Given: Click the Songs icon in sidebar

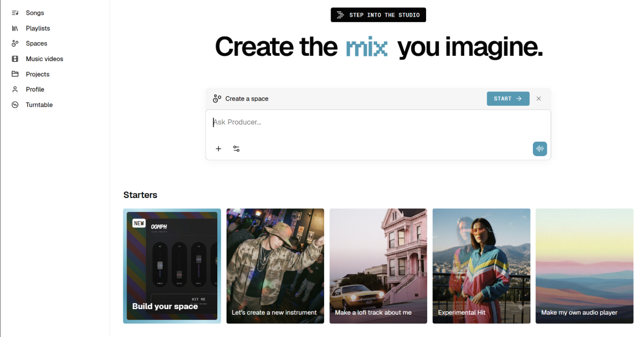Looking at the screenshot, I should pos(15,13).
